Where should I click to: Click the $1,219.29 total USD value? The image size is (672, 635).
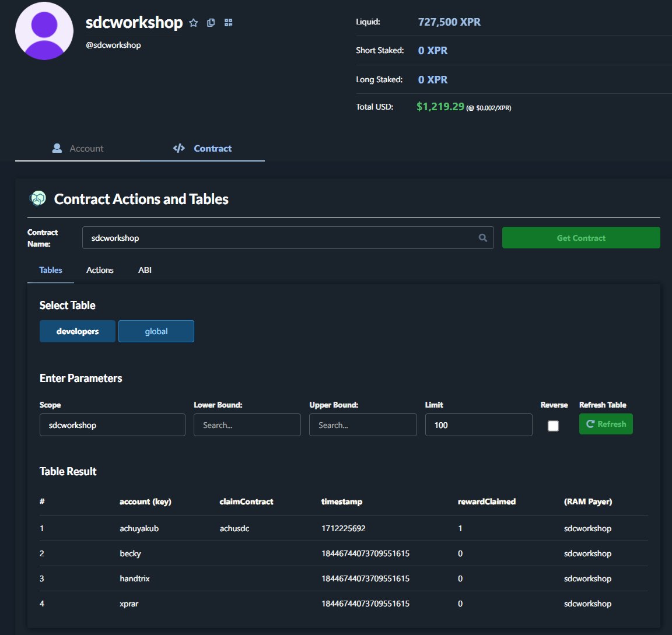coord(440,107)
